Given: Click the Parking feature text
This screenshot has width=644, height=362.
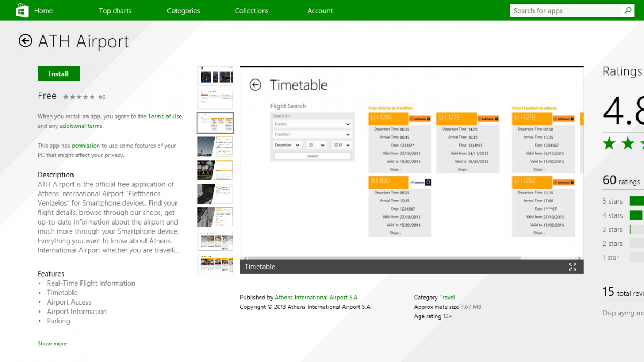Looking at the screenshot, I should tap(58, 321).
